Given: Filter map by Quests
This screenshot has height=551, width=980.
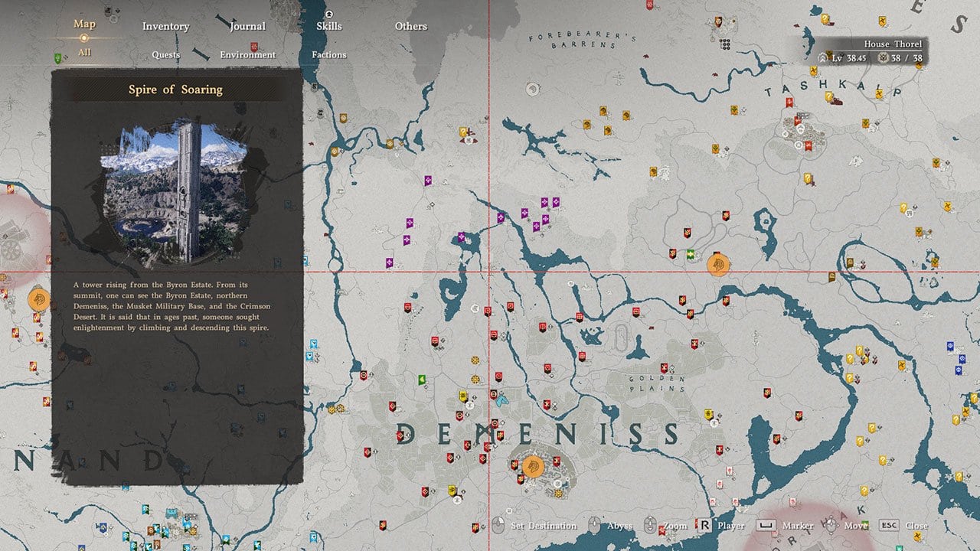Looking at the screenshot, I should click(166, 54).
